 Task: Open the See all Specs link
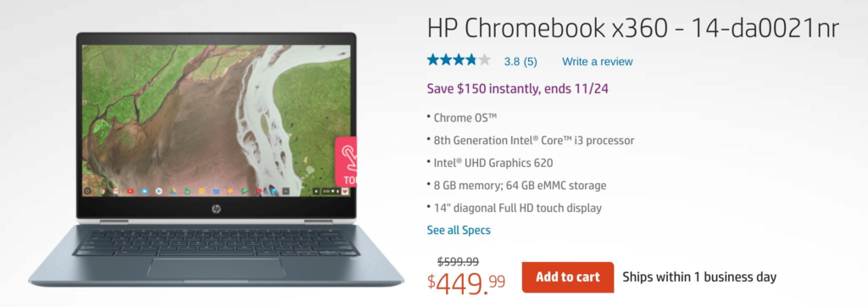coord(459,230)
